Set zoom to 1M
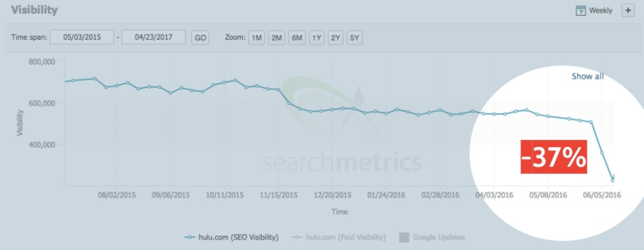Viewport: 644px width, 250px height. (256, 38)
